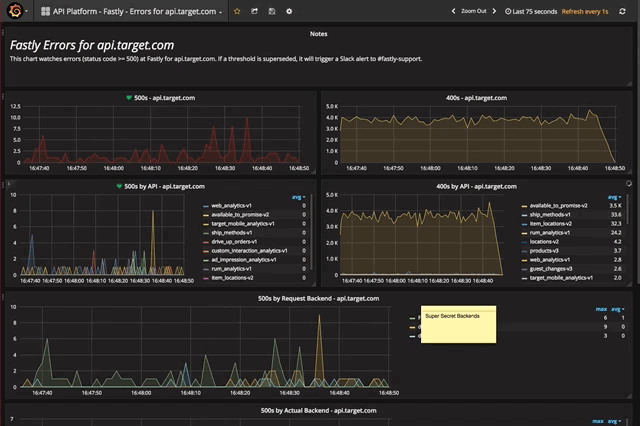Toggle available_to_promise-v2 series in 500s legend

pyautogui.click(x=240, y=215)
